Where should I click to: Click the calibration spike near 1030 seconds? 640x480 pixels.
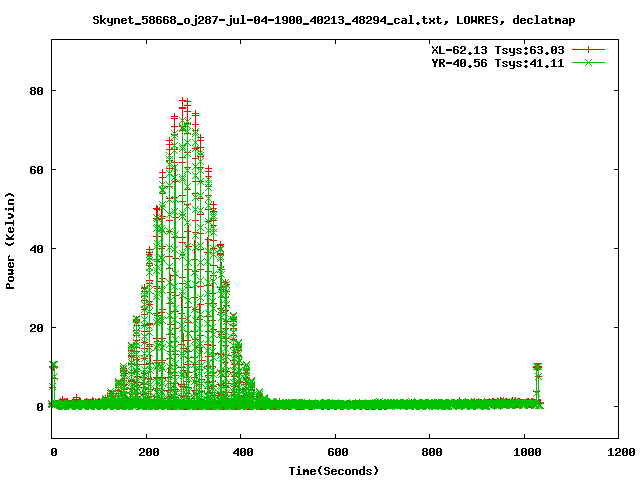(538, 384)
